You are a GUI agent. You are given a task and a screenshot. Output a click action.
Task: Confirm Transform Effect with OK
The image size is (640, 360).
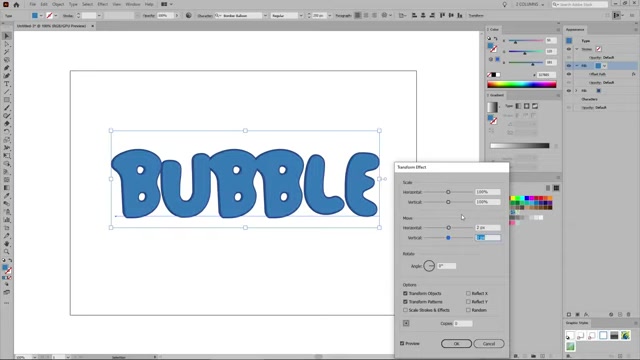click(x=456, y=344)
